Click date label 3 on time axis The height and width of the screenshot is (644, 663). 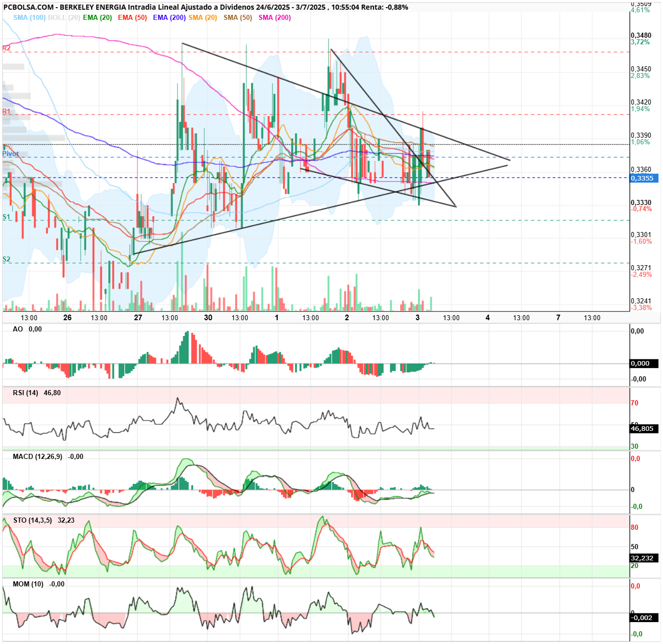click(417, 317)
